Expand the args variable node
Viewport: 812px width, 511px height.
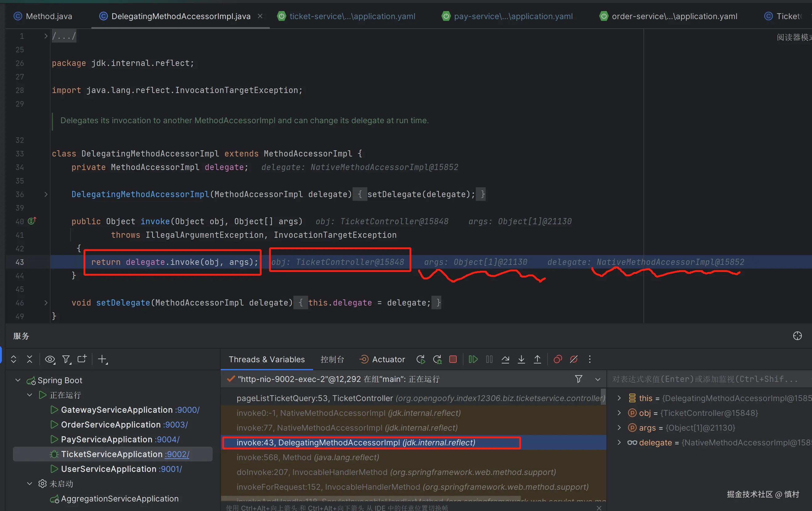(x=619, y=428)
